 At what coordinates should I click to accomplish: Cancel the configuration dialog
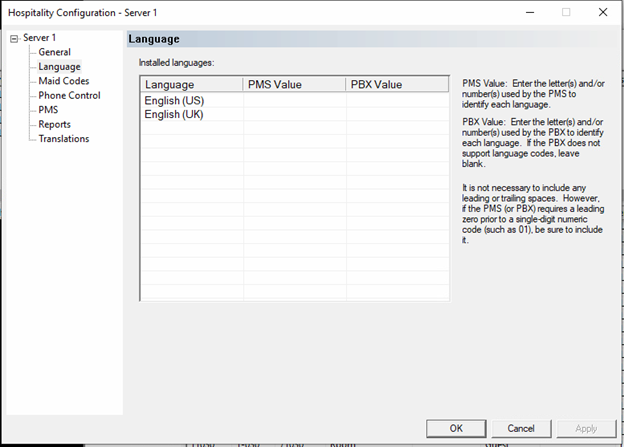520,428
